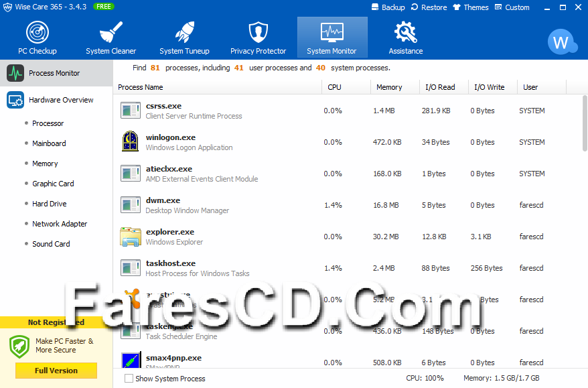Click the Make PC Faster promo text
Image resolution: width=588 pixels, height=388 pixels.
pos(64,346)
